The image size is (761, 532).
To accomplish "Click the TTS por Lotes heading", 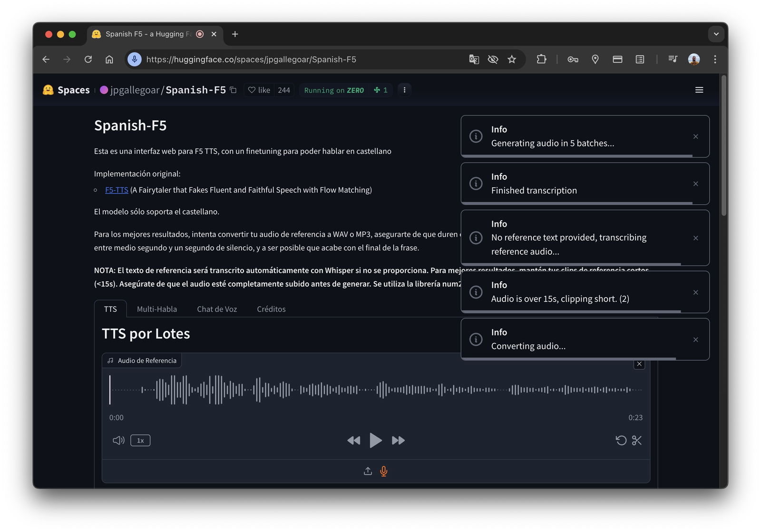I will tap(146, 334).
